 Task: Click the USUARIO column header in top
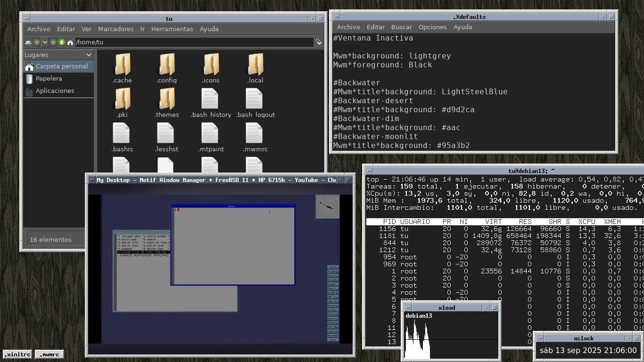pyautogui.click(x=415, y=222)
